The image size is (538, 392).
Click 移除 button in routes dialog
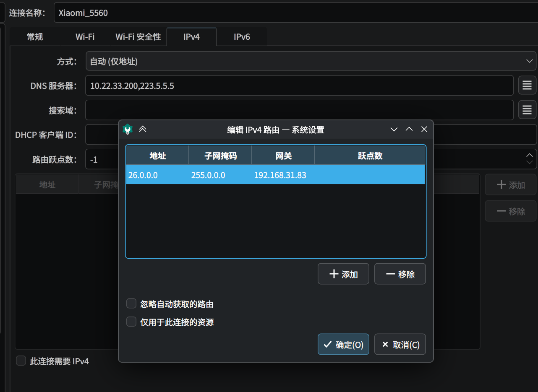coord(400,274)
